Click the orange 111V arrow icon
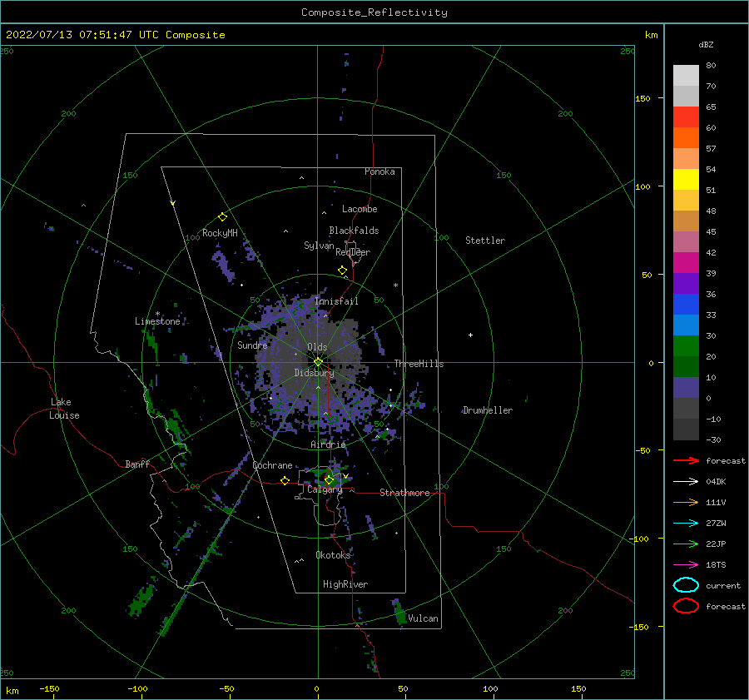The width and height of the screenshot is (749, 700). tap(686, 502)
